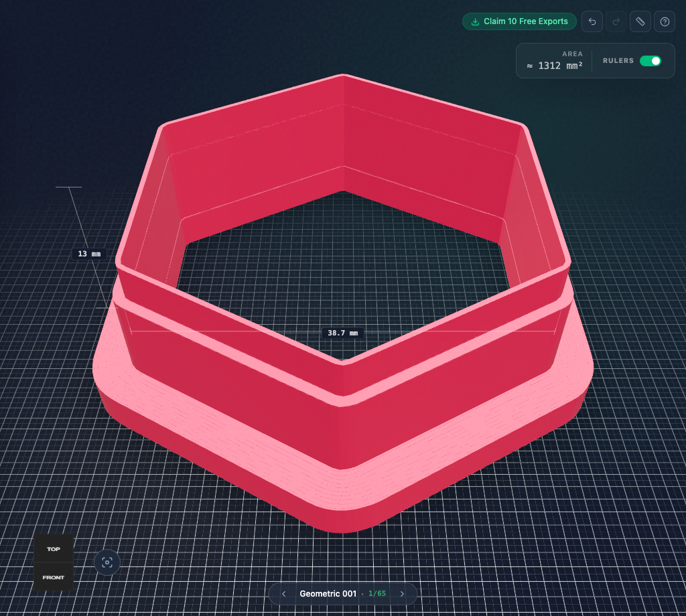The width and height of the screenshot is (686, 616).
Task: Click the 13 mm height label
Action: pyautogui.click(x=89, y=254)
